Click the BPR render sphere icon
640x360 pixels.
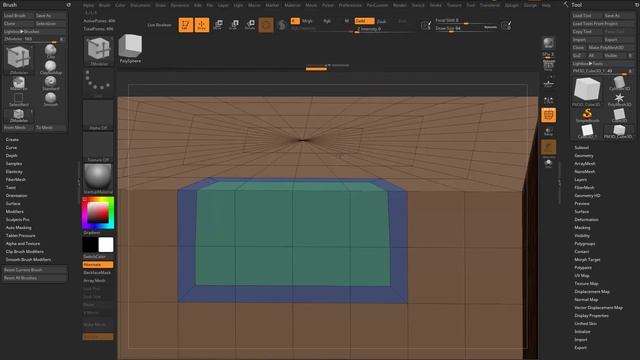(x=549, y=43)
